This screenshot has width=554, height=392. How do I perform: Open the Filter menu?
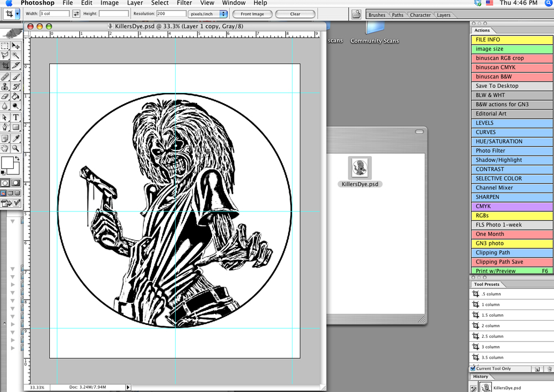point(184,3)
